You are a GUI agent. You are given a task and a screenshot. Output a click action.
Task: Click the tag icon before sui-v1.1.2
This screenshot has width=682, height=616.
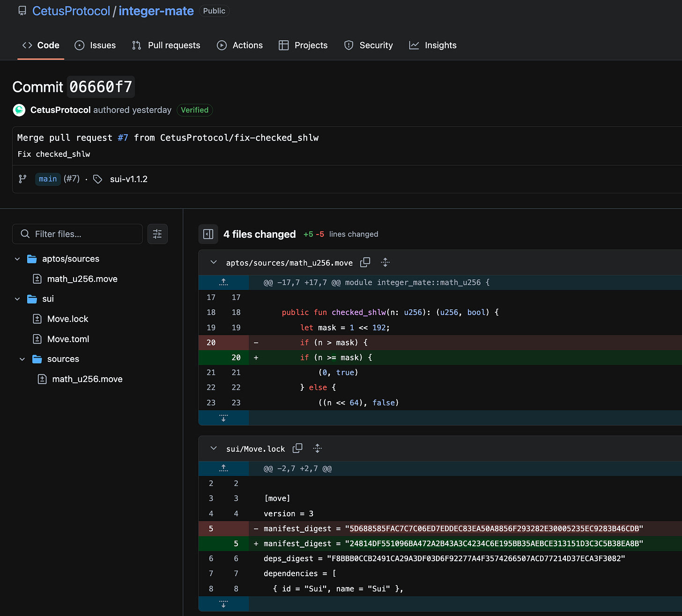(97, 179)
